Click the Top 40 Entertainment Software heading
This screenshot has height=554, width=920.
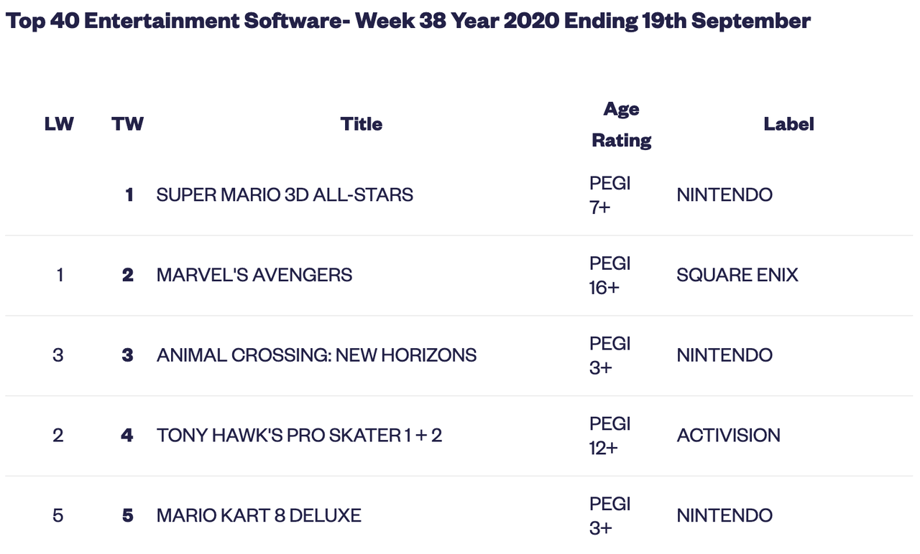(408, 21)
